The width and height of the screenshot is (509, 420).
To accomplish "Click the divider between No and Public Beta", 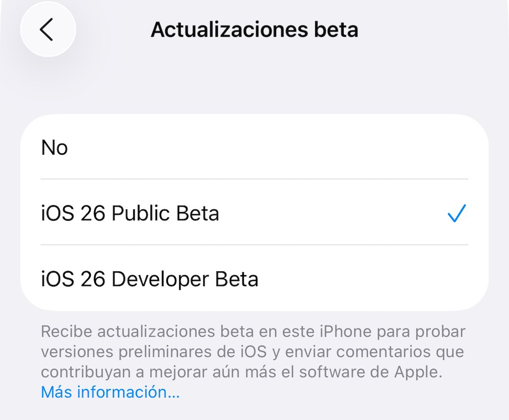I will [255, 179].
